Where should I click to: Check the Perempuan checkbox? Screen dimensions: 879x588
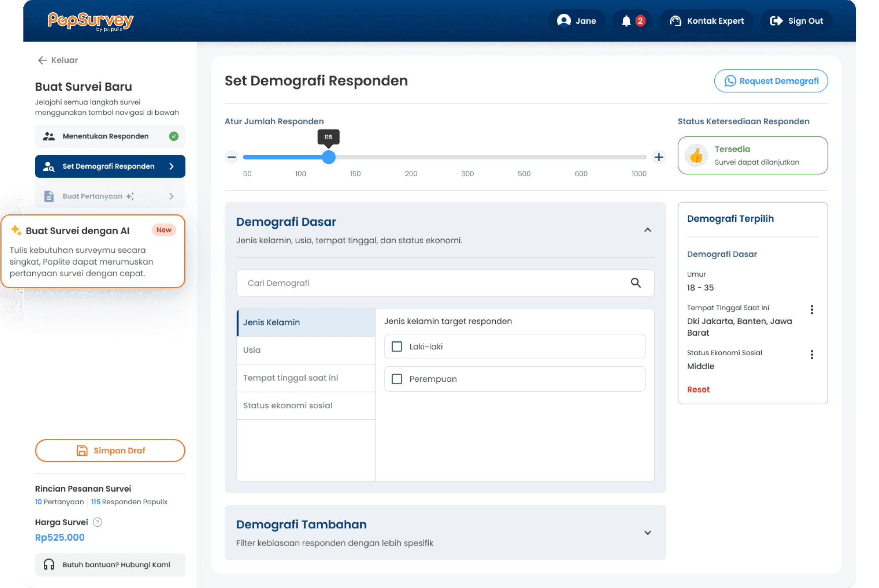397,379
